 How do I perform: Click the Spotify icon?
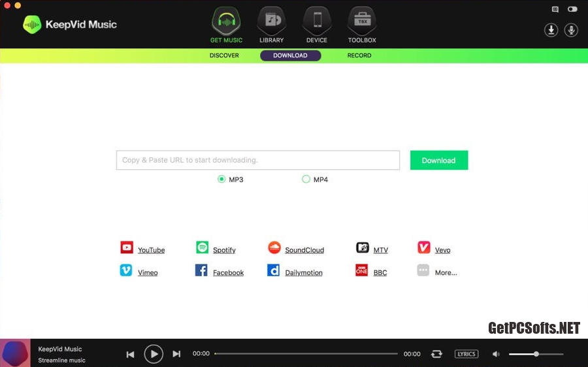(202, 247)
